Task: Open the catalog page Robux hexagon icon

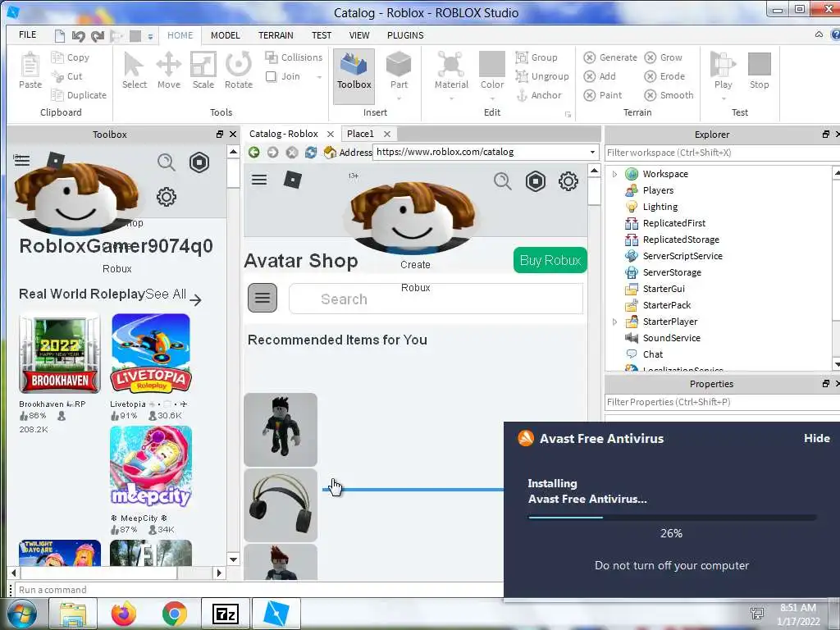Action: (x=536, y=181)
